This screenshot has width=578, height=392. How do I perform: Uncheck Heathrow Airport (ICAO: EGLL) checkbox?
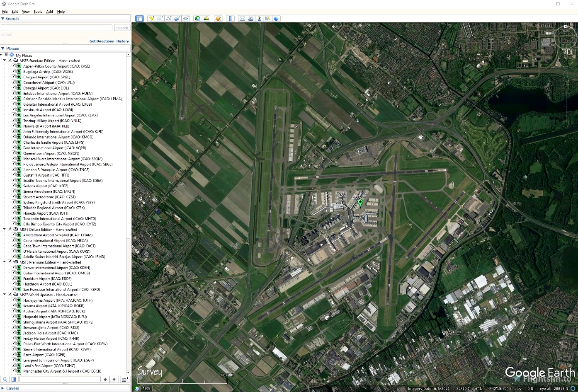coord(13,284)
